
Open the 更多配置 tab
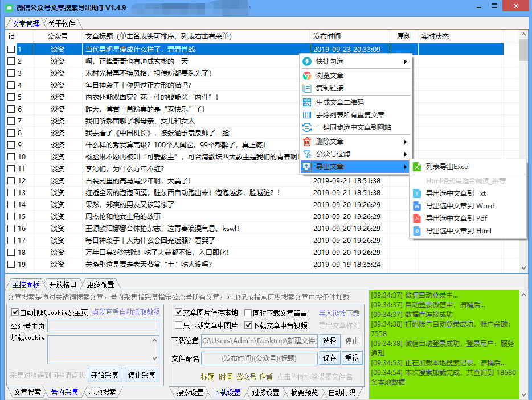100,284
